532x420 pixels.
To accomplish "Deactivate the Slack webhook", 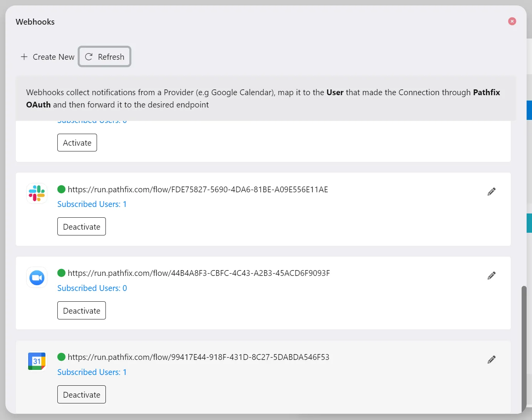I will [82, 227].
